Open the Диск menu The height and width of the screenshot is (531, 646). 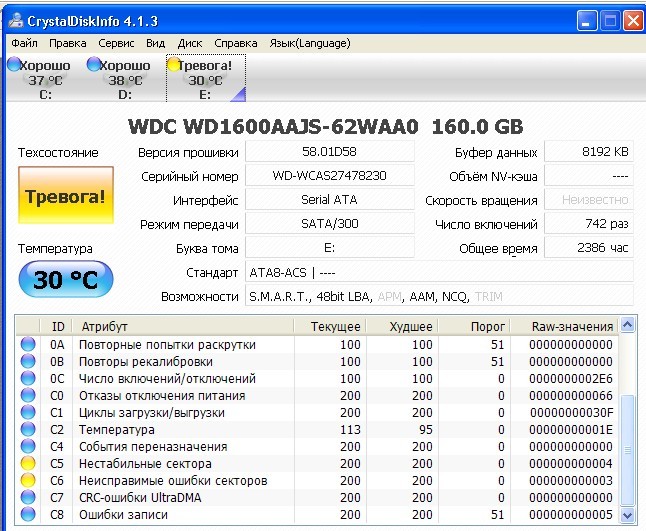click(x=190, y=43)
